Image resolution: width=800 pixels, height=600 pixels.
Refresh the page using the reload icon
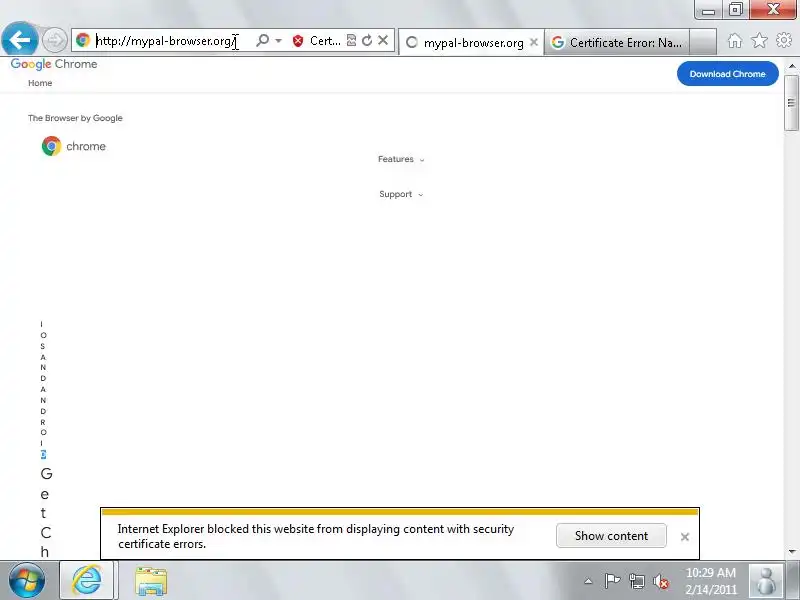pos(367,40)
